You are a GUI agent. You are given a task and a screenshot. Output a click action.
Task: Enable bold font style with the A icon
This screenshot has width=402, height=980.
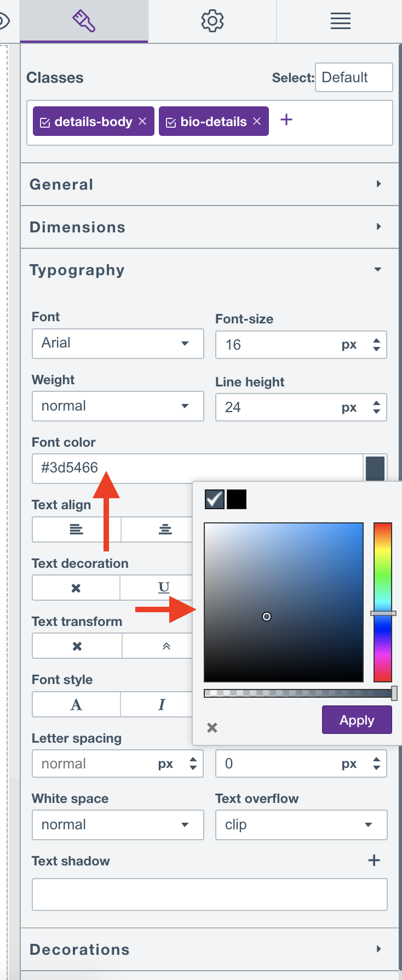(76, 704)
